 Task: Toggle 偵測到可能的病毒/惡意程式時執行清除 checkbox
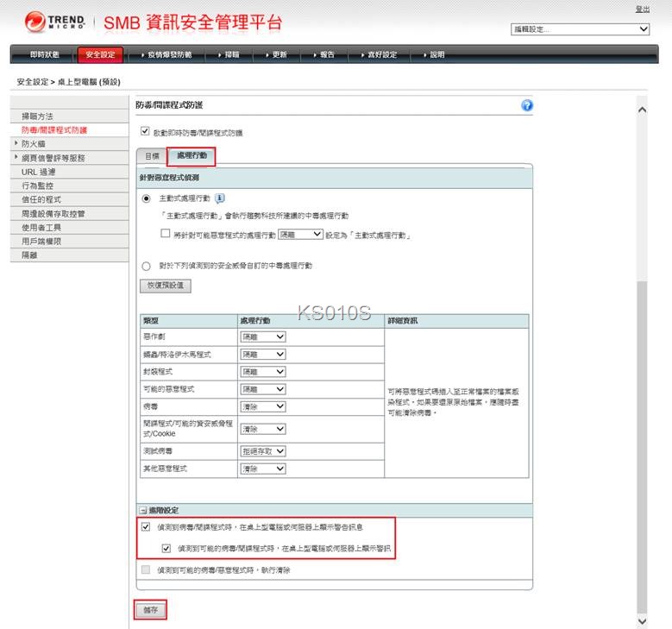point(146,569)
